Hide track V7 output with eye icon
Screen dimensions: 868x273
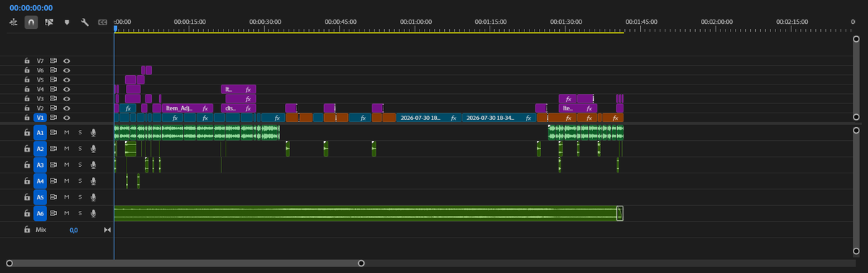(66, 61)
